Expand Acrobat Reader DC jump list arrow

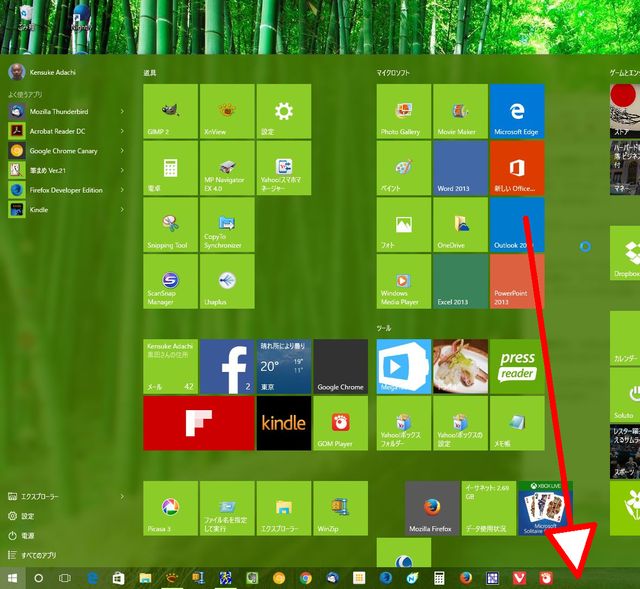pos(122,131)
